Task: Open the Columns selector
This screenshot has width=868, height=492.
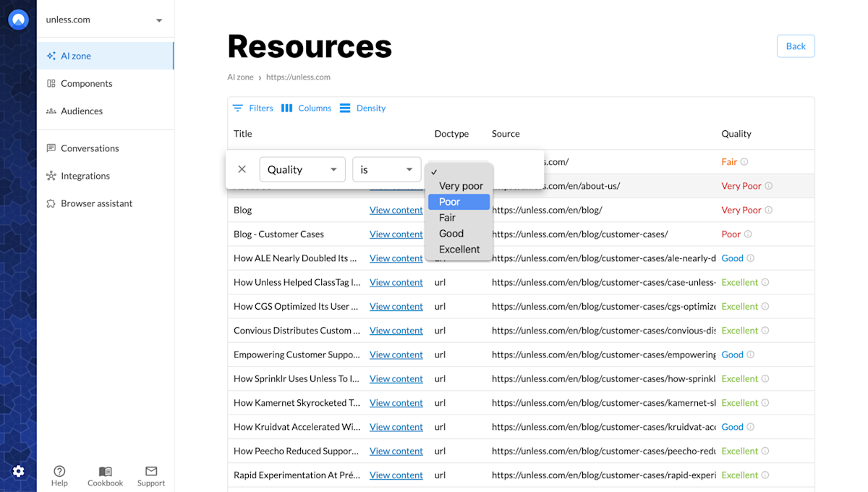Action: 306,107
